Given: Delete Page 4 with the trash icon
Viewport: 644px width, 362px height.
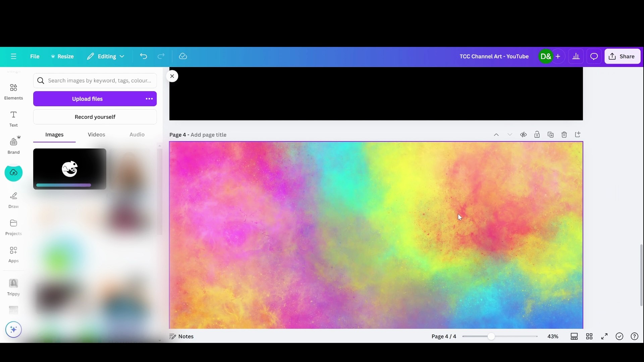Looking at the screenshot, I should coord(564,134).
